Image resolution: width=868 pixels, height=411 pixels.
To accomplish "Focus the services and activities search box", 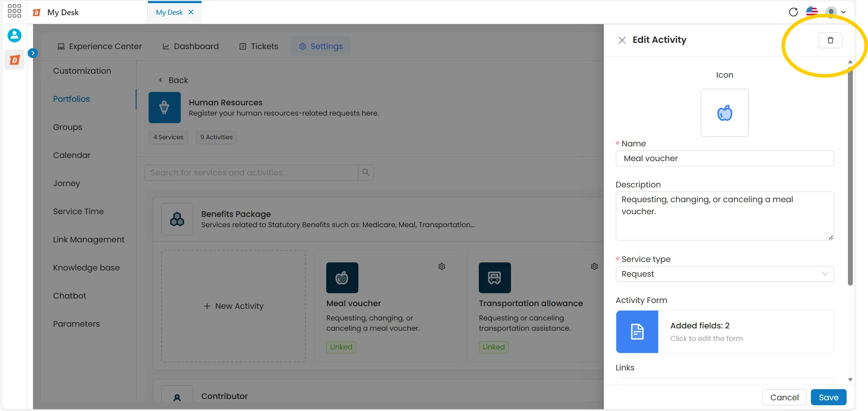I will (x=251, y=173).
